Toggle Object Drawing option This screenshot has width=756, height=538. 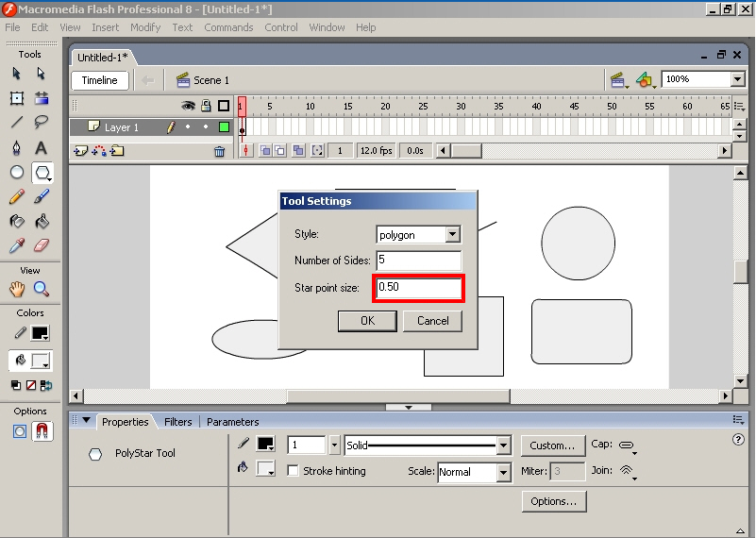pos(20,431)
